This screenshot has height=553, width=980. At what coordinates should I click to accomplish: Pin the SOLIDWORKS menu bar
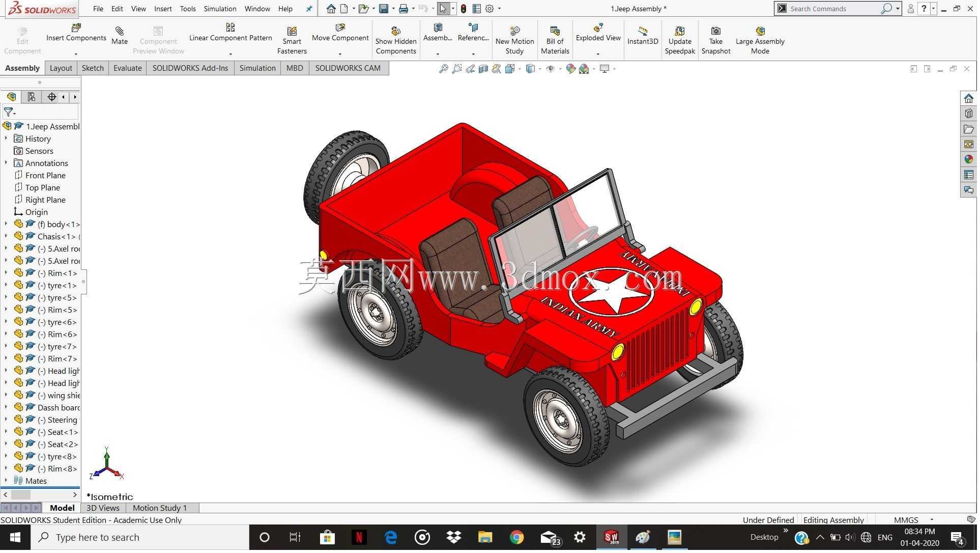[x=309, y=9]
